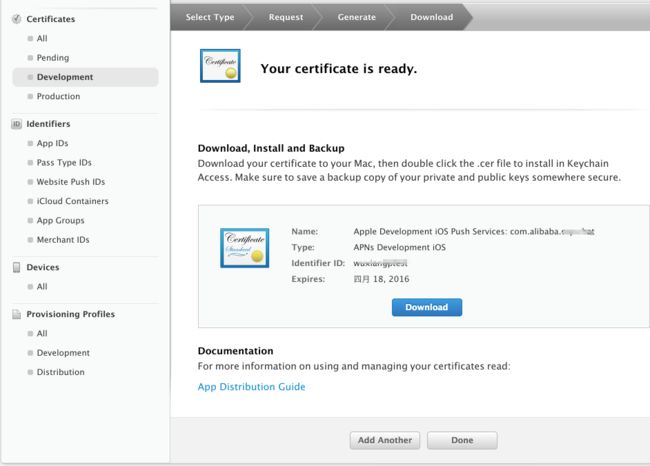650x466 pixels.
Task: Download the certificate with blue button
Action: point(427,307)
